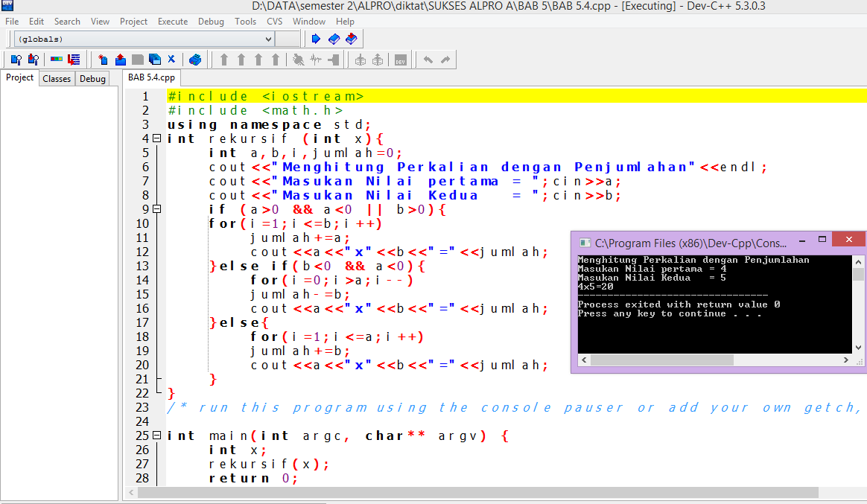
Task: Open the Window menu
Action: (309, 22)
